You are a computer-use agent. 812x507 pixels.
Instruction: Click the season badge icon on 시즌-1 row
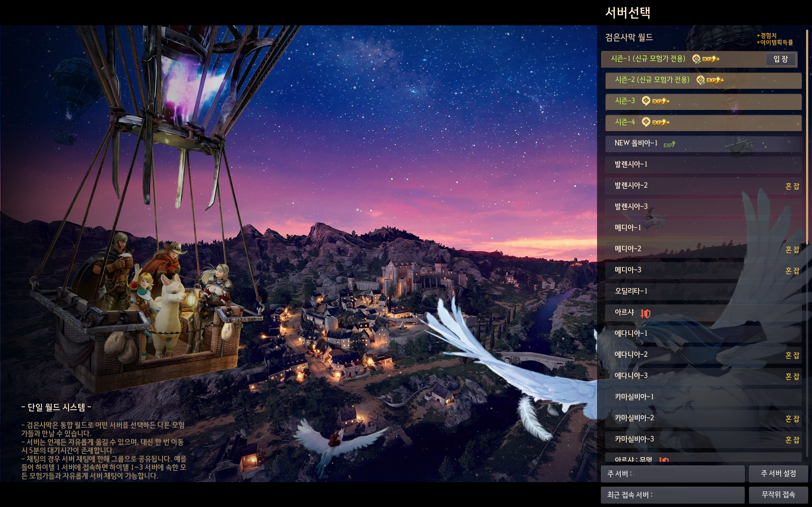pyautogui.click(x=696, y=59)
